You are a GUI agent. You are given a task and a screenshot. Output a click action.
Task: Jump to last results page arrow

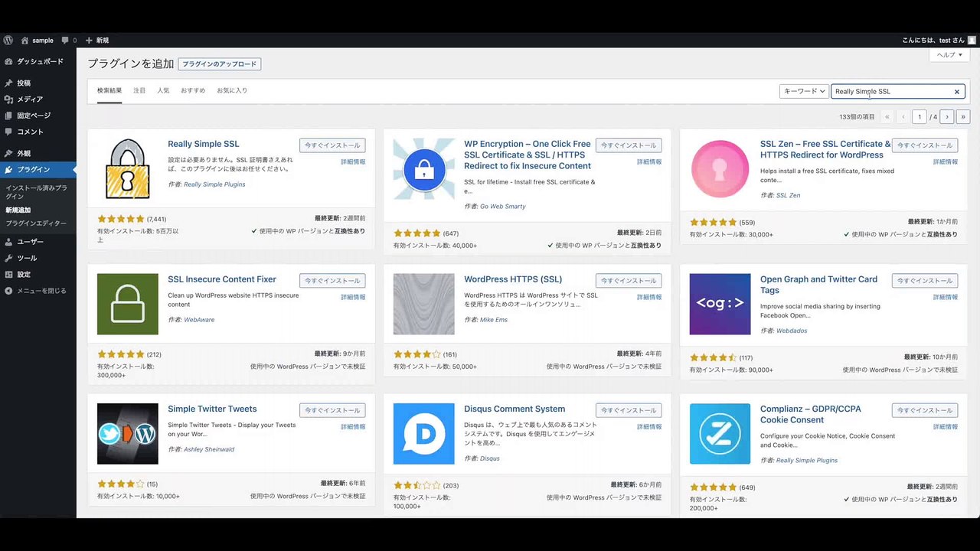(964, 117)
